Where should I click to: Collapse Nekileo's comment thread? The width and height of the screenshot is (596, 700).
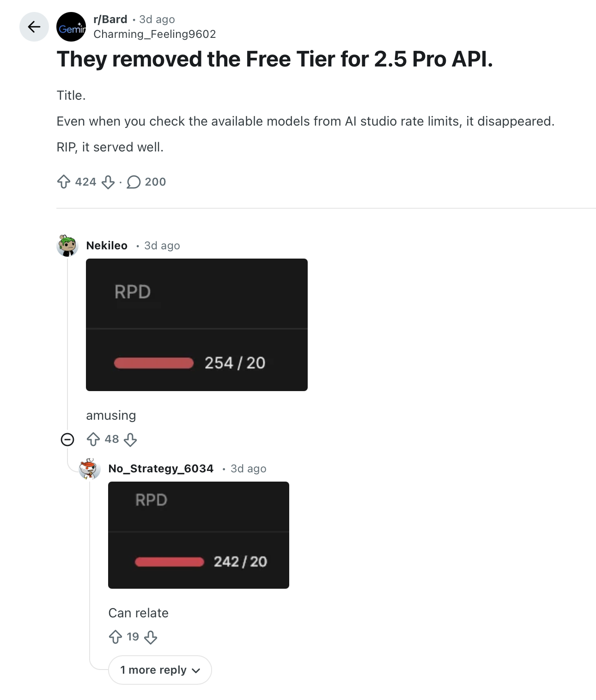click(x=67, y=439)
